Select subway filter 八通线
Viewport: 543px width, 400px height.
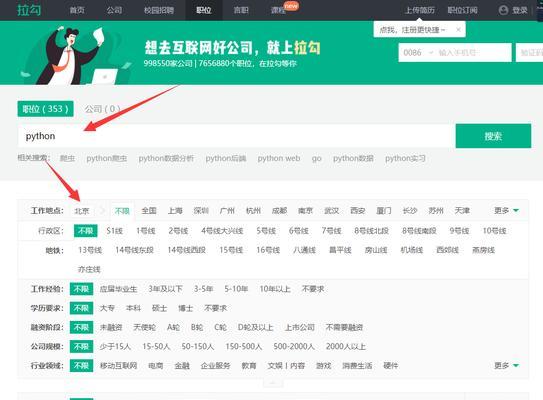(x=304, y=250)
